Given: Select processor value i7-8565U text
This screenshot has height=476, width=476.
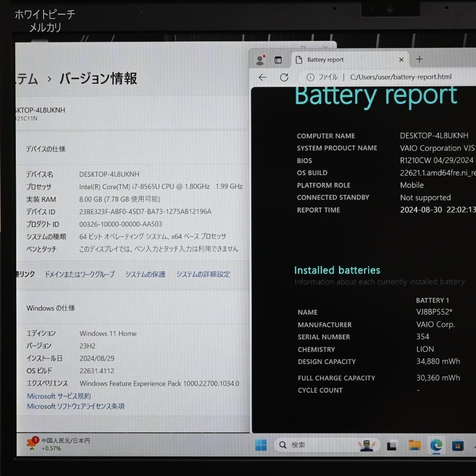Looking at the screenshot, I should [161, 186].
